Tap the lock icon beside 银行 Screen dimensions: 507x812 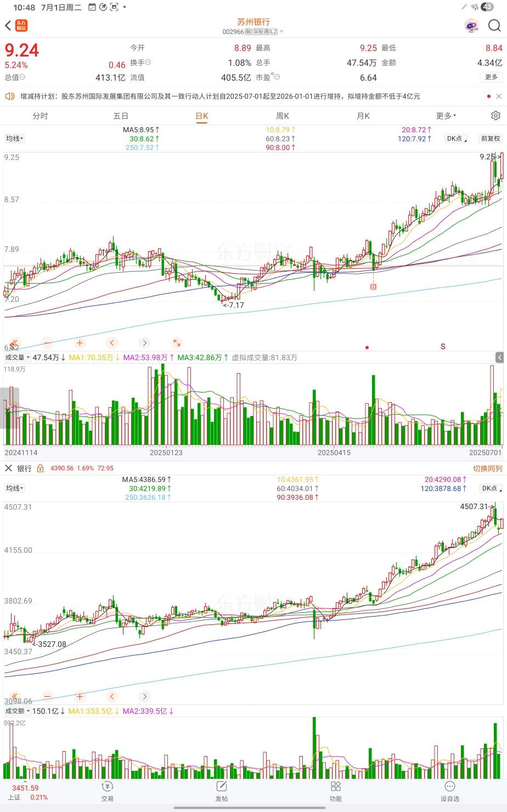(40, 469)
